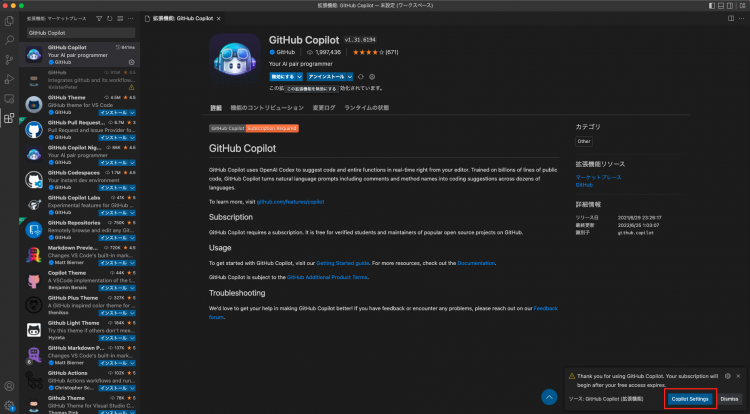Refresh the extensions marketplace list

110,19
